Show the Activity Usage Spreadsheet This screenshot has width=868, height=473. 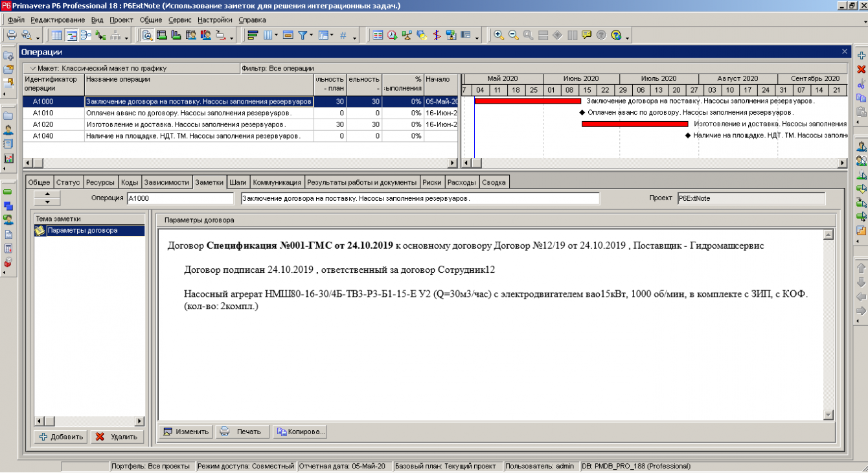tap(161, 35)
